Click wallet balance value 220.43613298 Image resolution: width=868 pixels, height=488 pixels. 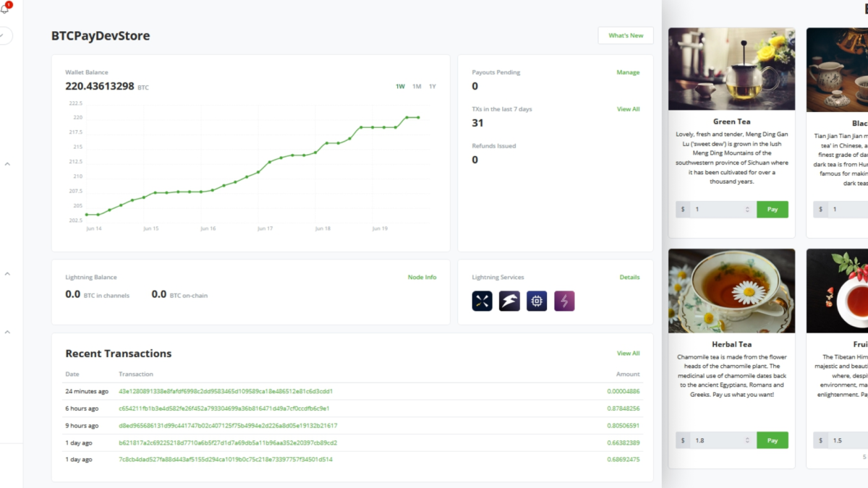click(x=100, y=86)
